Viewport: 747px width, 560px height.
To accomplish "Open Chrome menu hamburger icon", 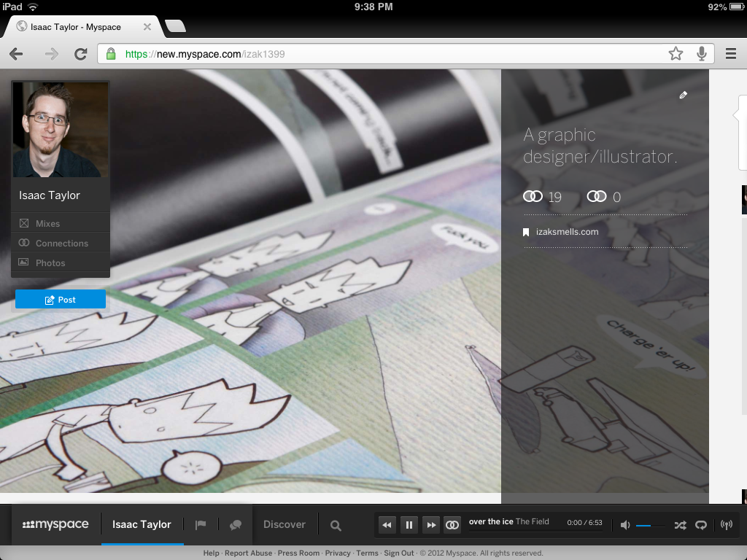I will 731,53.
